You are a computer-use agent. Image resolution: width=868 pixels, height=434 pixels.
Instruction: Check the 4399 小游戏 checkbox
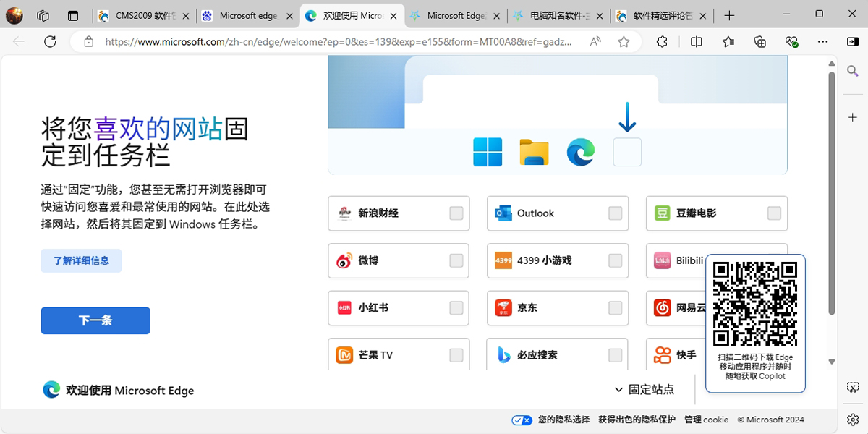(616, 260)
